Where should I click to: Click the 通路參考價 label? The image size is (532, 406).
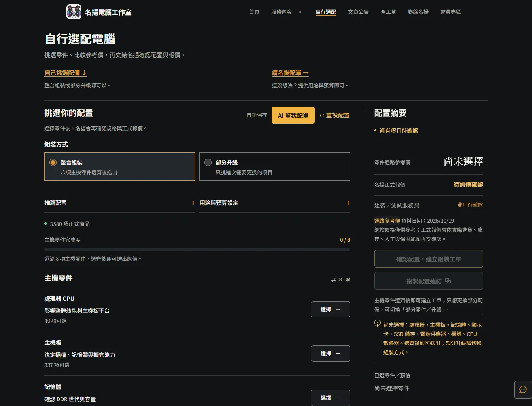(x=387, y=221)
